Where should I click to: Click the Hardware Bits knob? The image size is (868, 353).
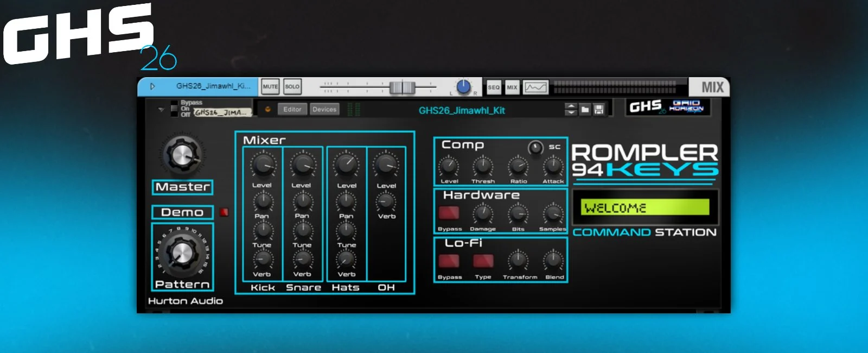point(518,214)
